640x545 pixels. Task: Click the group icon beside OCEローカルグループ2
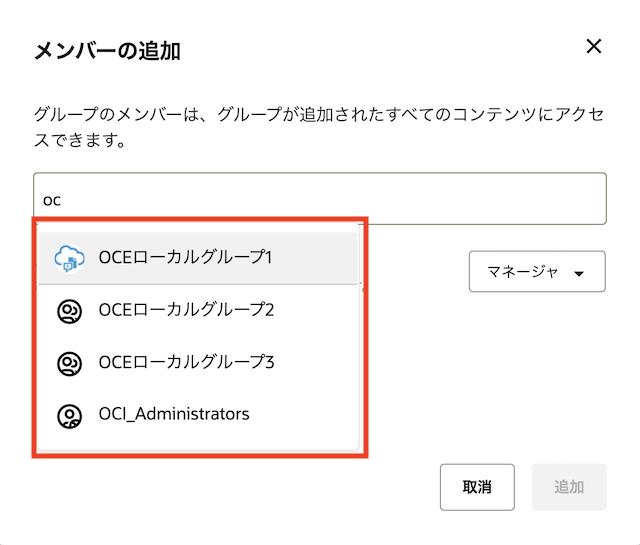[x=68, y=311]
